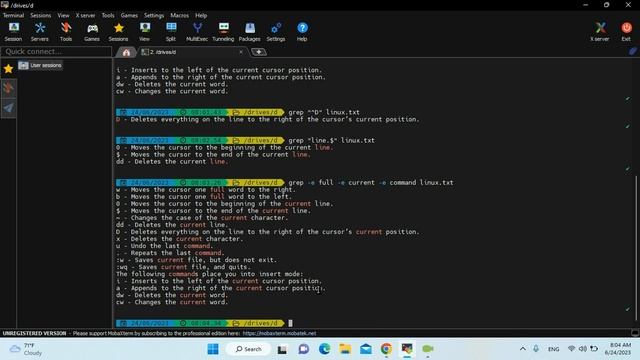This screenshot has width=640, height=360.
Task: Open the Help toolbar icon
Action: click(x=302, y=32)
